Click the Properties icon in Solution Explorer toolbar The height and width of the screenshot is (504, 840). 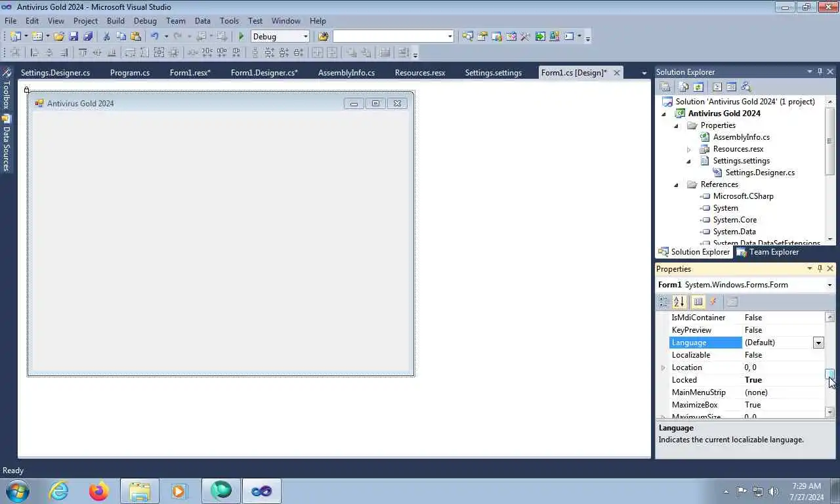coord(665,87)
